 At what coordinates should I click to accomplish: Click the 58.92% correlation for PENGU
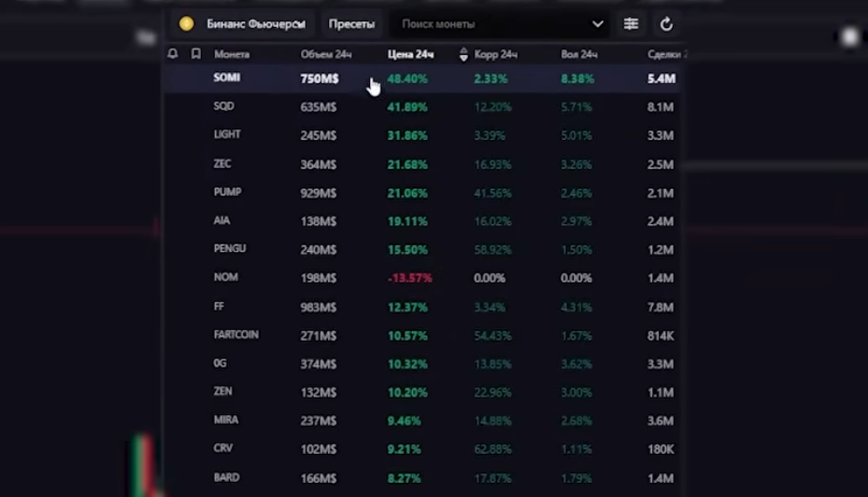click(x=492, y=250)
